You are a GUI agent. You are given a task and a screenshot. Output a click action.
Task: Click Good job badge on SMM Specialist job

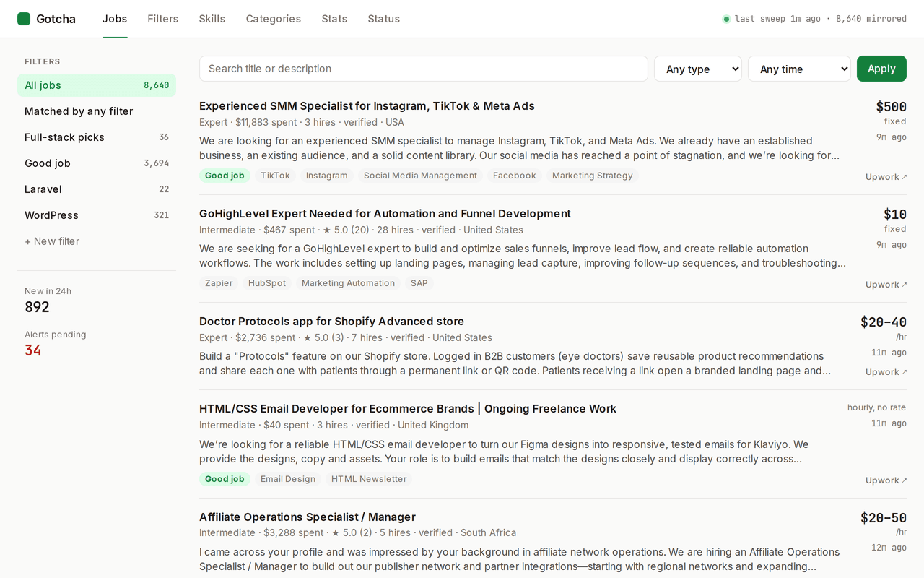coord(225,176)
